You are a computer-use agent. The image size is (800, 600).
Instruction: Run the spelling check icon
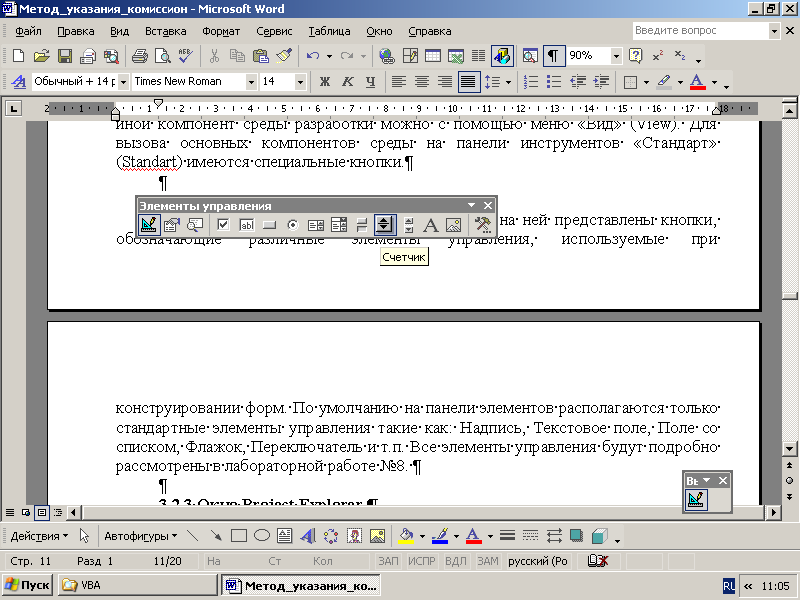(x=186, y=56)
